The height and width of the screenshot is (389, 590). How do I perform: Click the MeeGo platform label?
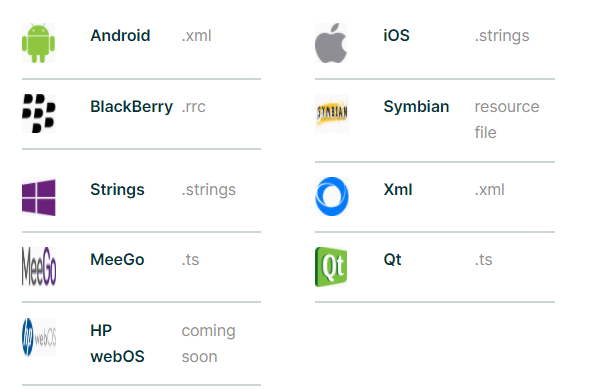[x=117, y=260]
